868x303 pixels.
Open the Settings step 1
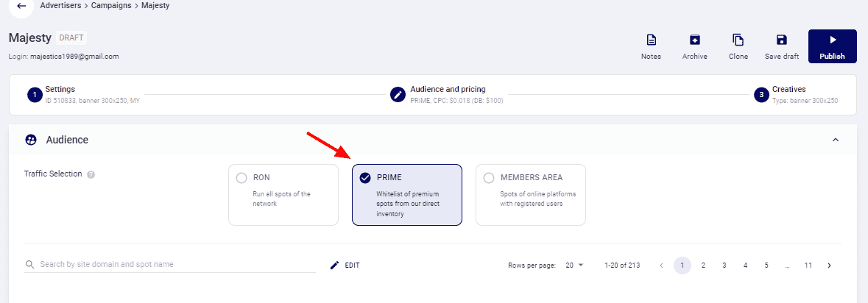pos(83,95)
